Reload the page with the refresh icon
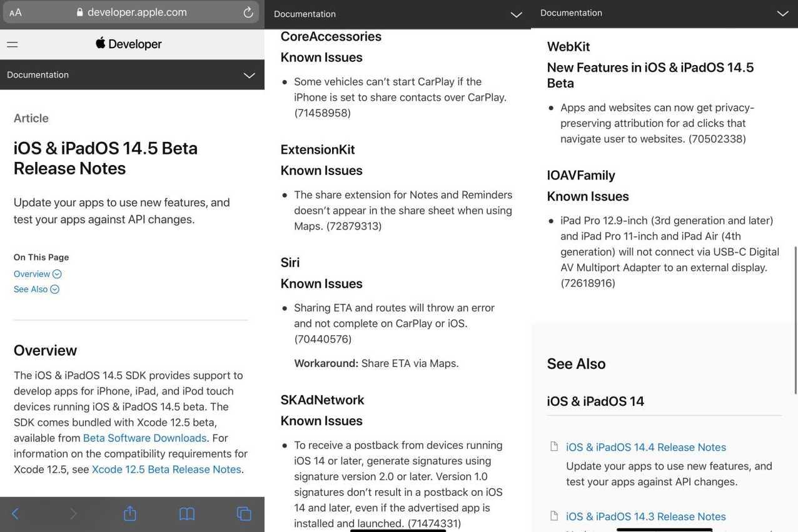Viewport: 798px width, 532px height. [248, 13]
